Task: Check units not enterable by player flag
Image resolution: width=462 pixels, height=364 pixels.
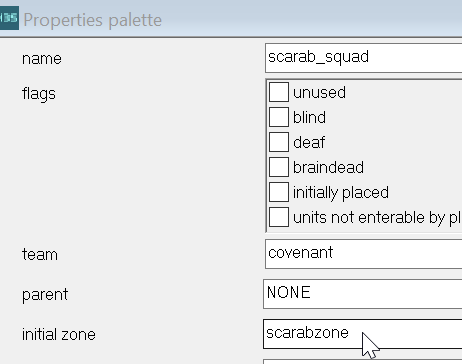Action: tap(279, 217)
